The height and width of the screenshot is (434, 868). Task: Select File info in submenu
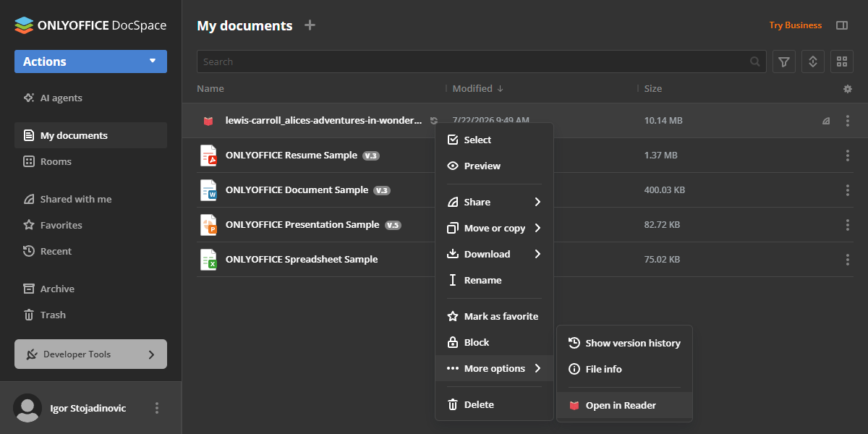tap(624, 369)
